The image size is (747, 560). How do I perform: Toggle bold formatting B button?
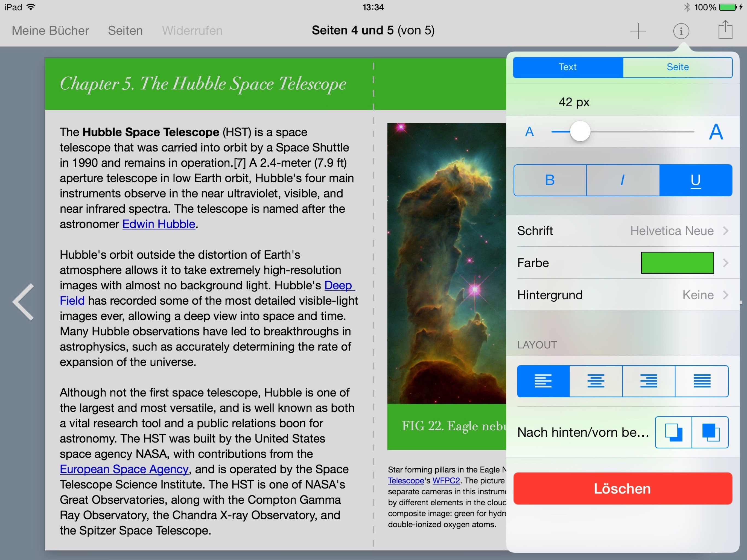click(550, 180)
